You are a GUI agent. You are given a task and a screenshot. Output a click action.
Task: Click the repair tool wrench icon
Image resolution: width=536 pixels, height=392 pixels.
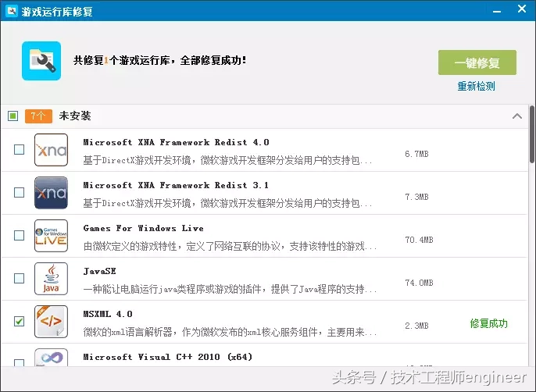[41, 61]
